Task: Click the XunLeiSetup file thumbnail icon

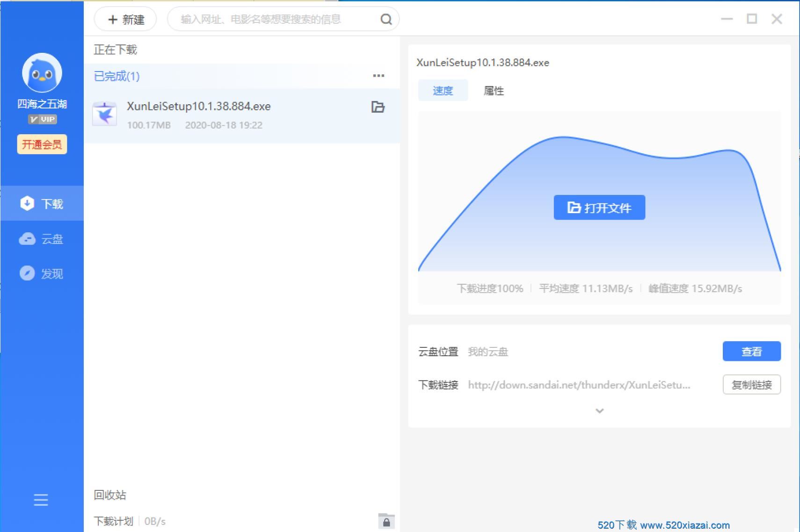Action: [x=105, y=115]
